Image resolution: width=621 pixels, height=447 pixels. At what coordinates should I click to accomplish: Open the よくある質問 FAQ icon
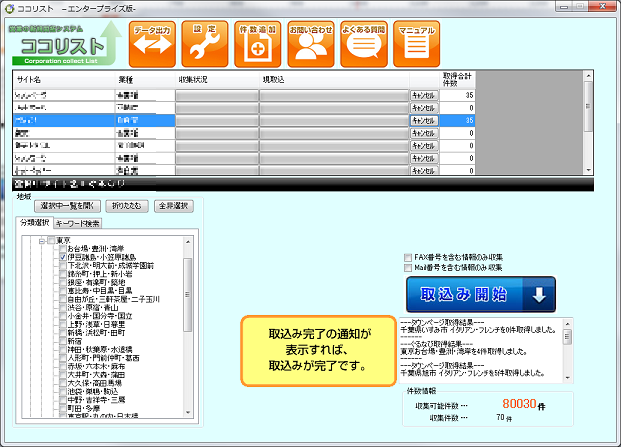click(x=364, y=44)
